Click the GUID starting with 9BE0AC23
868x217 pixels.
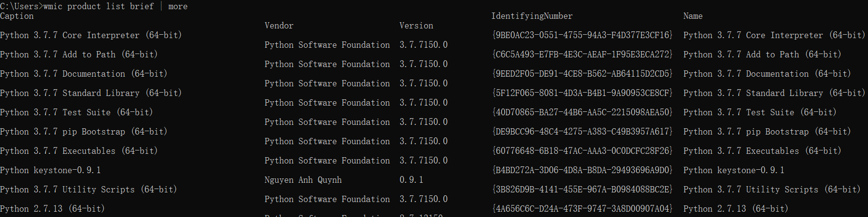tap(582, 35)
